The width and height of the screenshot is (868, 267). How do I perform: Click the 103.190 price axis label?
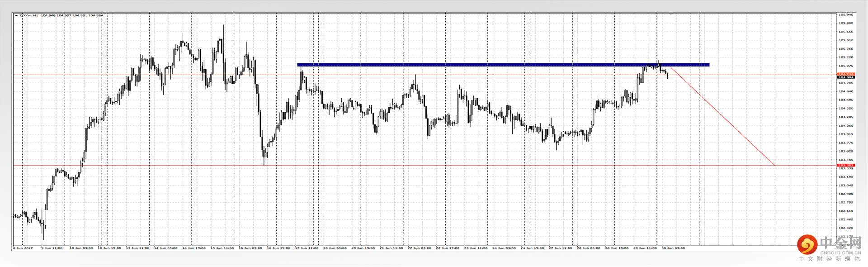(x=846, y=177)
